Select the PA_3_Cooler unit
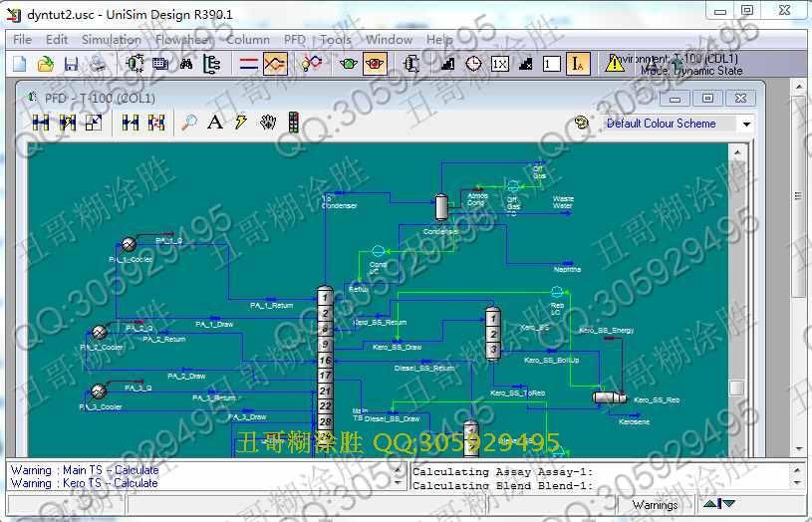Viewport: 812px width, 522px height. [x=99, y=391]
